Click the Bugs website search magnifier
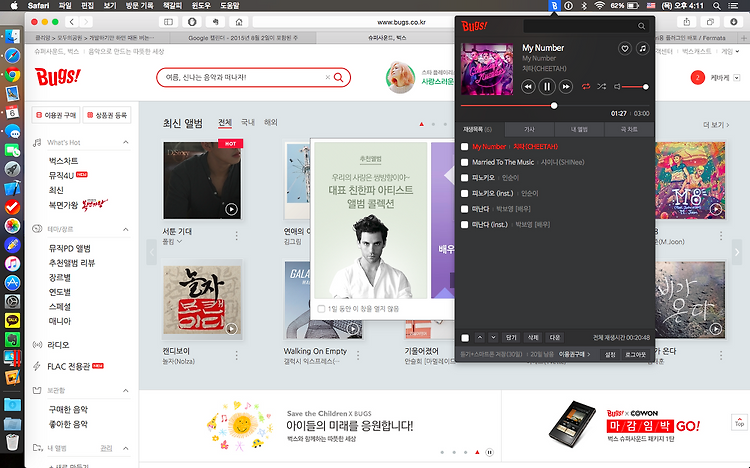The height and width of the screenshot is (468, 750). click(338, 78)
